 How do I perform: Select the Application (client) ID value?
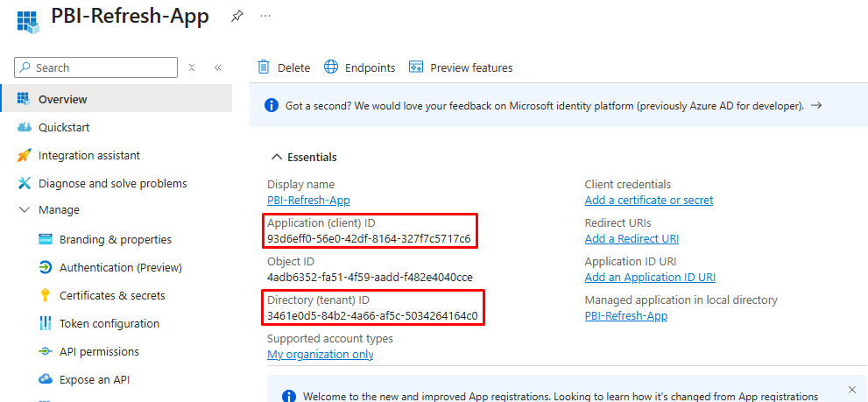[x=369, y=239]
